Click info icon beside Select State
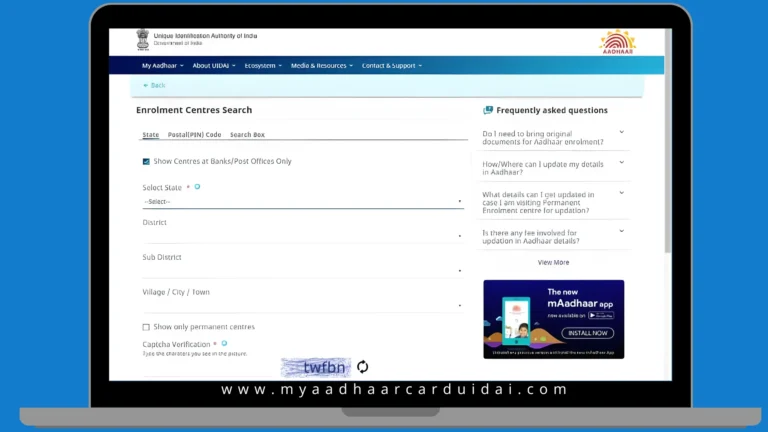 [197, 187]
